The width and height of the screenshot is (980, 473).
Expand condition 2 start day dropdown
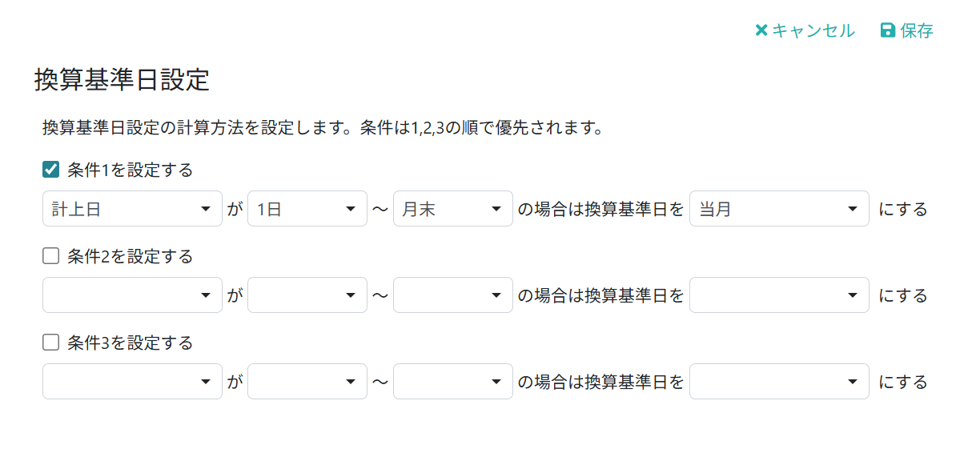pos(307,295)
